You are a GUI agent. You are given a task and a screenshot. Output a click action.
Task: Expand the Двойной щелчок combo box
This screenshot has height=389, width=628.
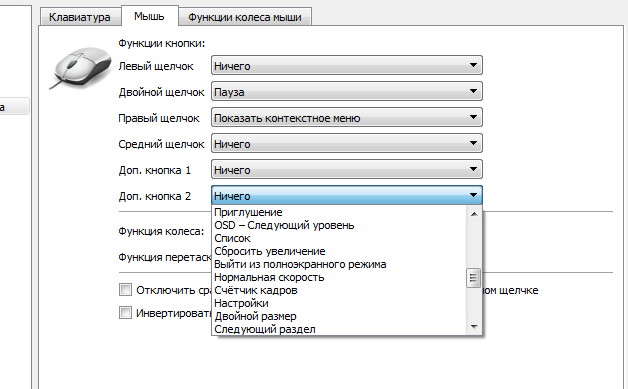(347, 91)
